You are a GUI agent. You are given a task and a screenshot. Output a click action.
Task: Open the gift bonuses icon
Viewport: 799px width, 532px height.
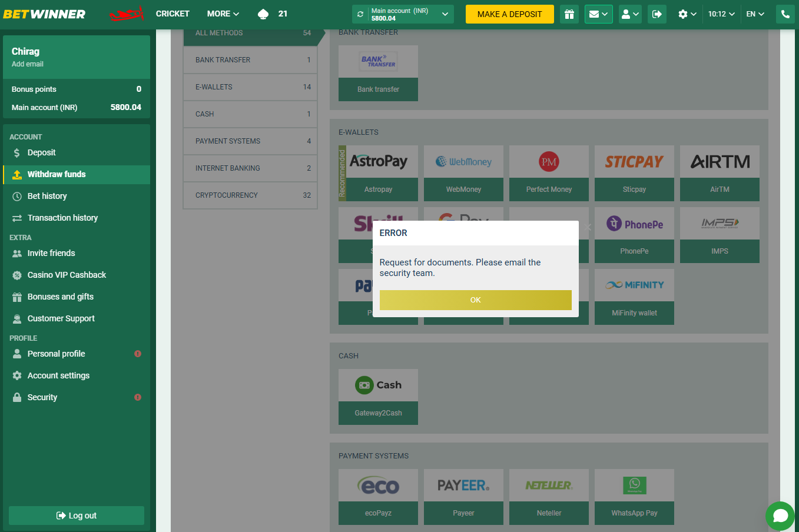click(x=569, y=14)
